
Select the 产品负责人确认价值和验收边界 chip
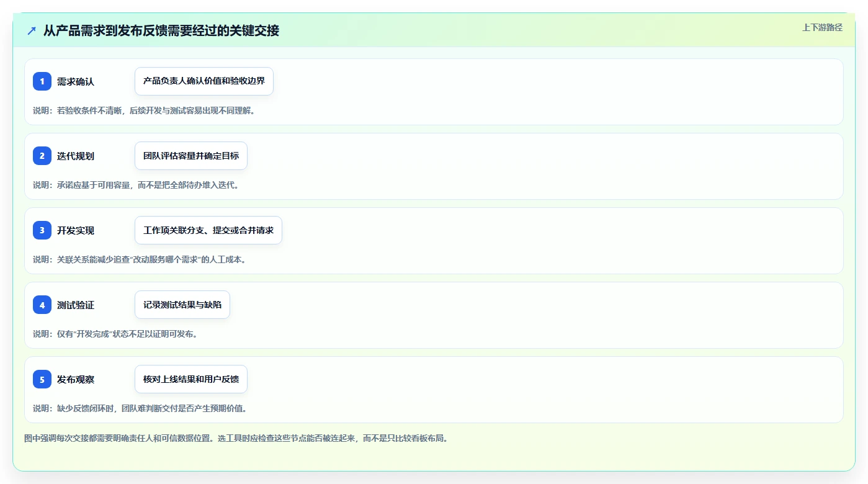204,81
